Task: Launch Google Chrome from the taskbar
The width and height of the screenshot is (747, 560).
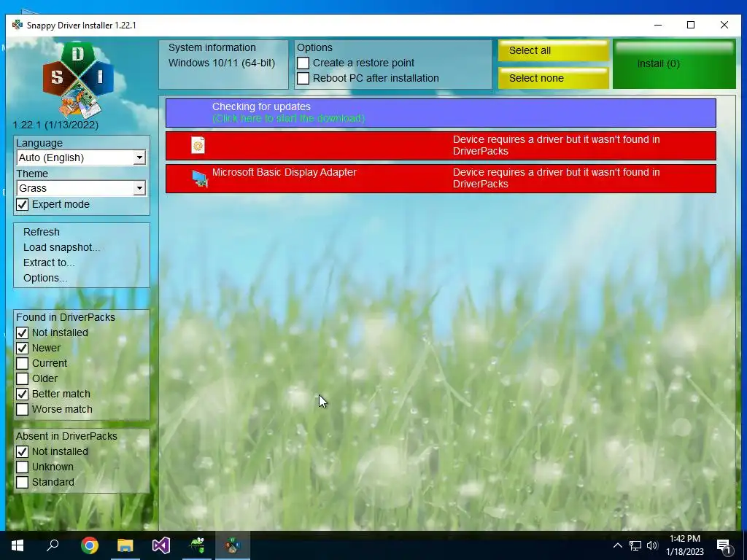Action: 90,545
